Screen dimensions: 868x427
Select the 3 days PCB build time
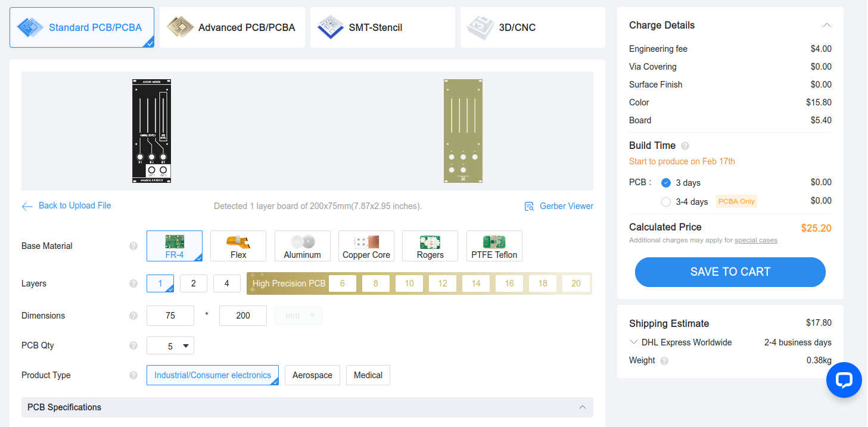(x=666, y=183)
